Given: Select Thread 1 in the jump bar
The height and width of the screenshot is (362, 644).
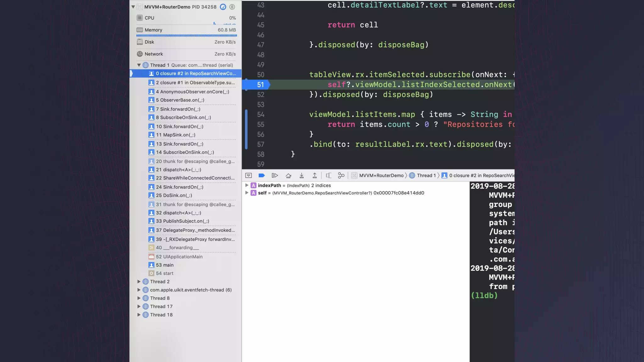Looking at the screenshot, I should [426, 175].
